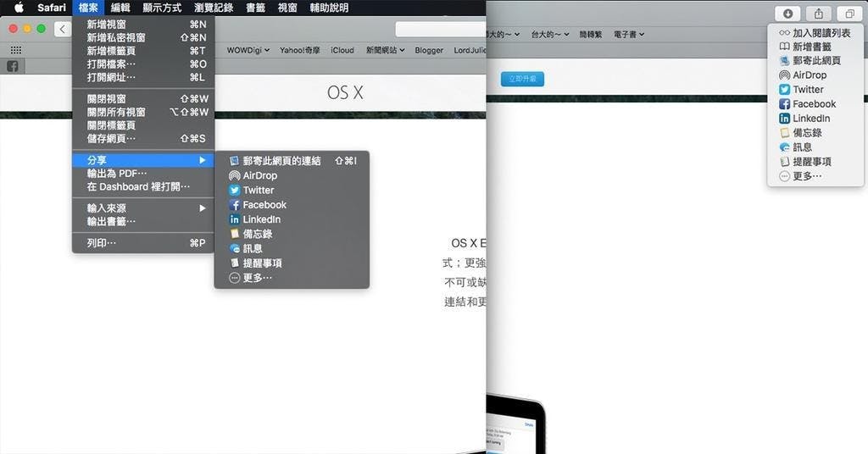Click the back navigation arrow button
The width and height of the screenshot is (868, 454).
pyautogui.click(x=63, y=29)
